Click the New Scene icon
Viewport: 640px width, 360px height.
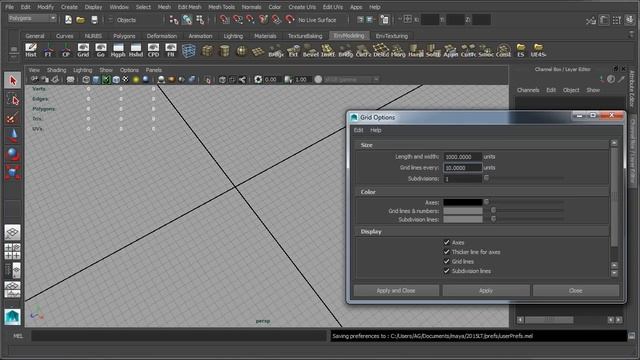tap(68, 20)
